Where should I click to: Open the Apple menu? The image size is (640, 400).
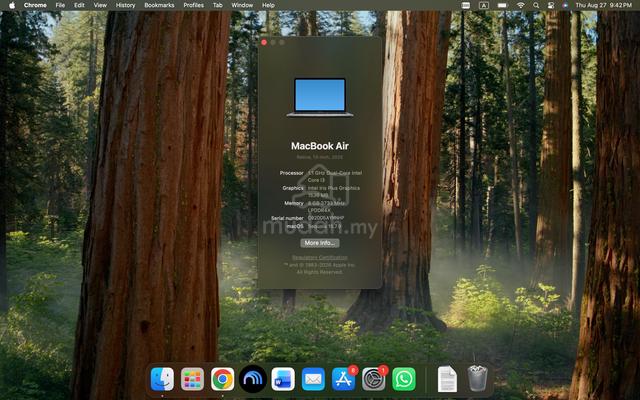(12, 5)
